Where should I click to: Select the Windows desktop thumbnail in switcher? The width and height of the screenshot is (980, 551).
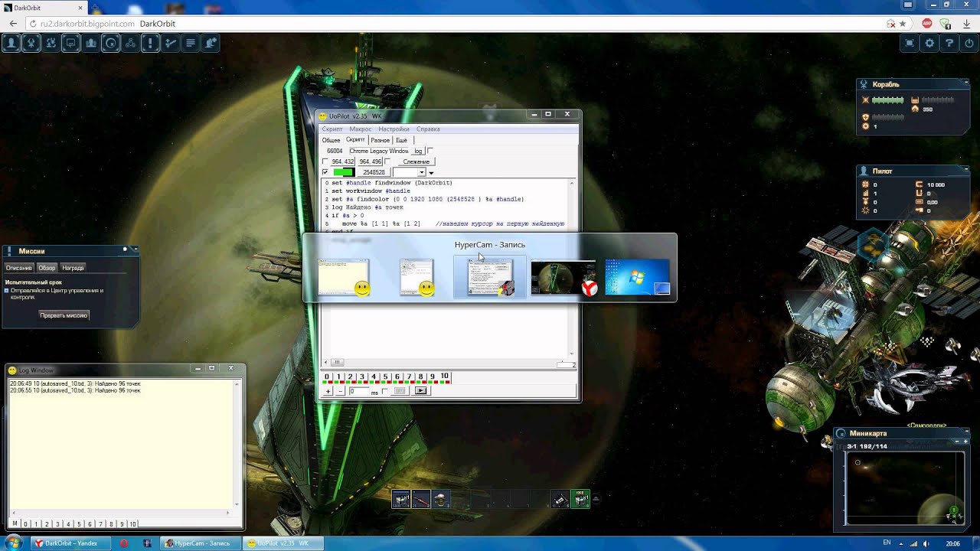coord(637,277)
